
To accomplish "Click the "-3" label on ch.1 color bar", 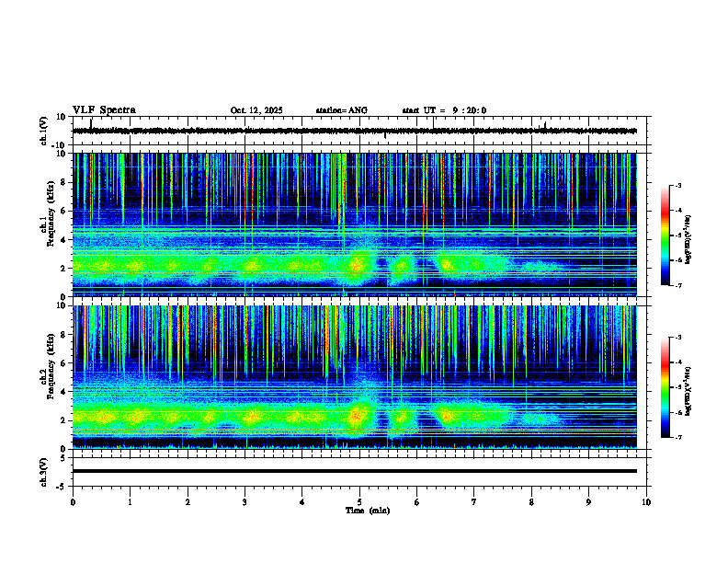I will [x=678, y=186].
